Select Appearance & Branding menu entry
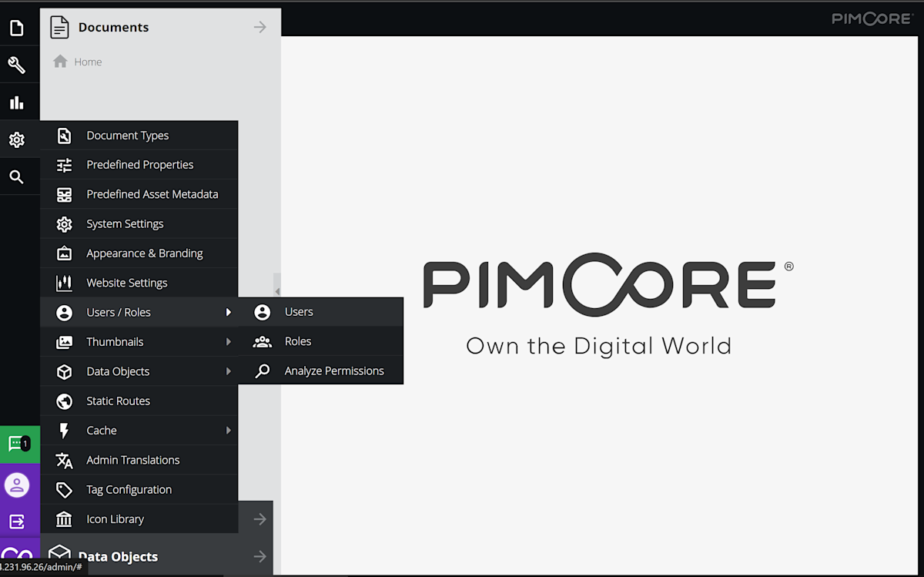The width and height of the screenshot is (924, 577). [139, 253]
